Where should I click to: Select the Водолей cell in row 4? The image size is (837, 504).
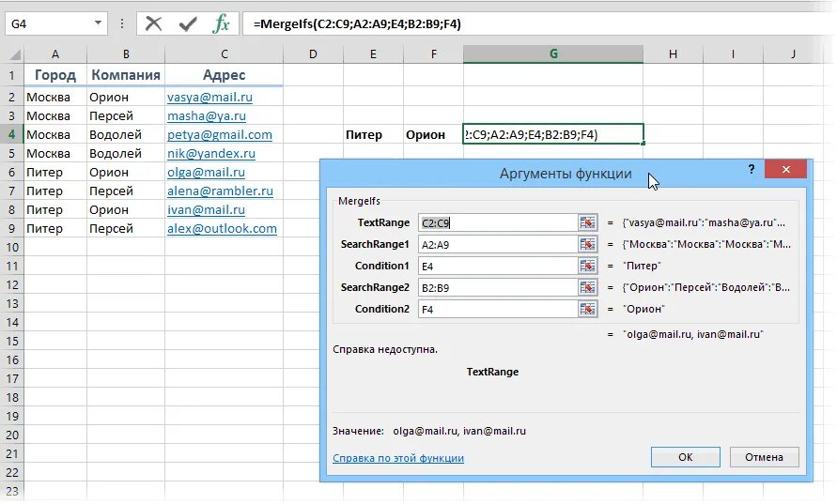(126, 134)
